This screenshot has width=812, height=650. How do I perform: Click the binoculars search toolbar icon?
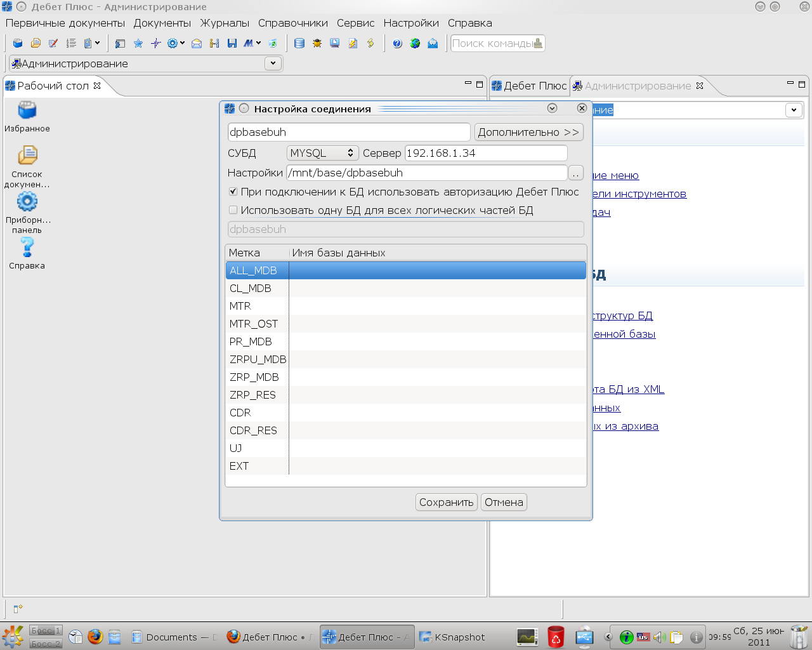point(214,43)
